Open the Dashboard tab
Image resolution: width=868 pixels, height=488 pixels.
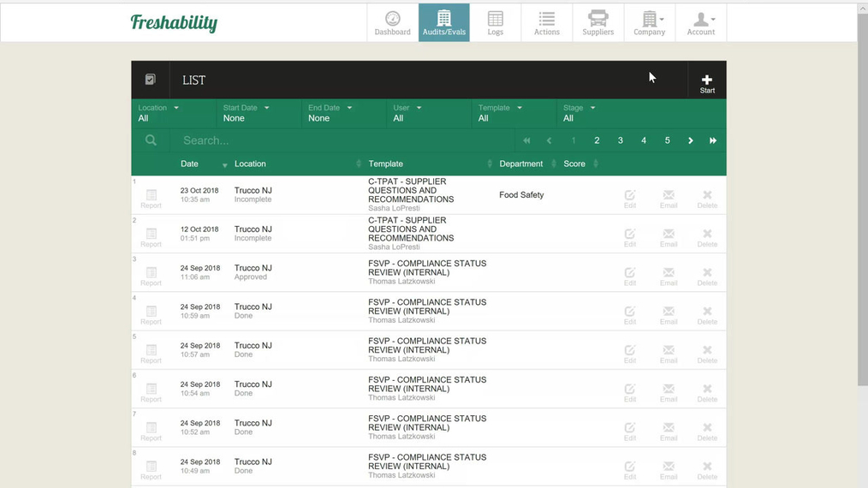(392, 23)
